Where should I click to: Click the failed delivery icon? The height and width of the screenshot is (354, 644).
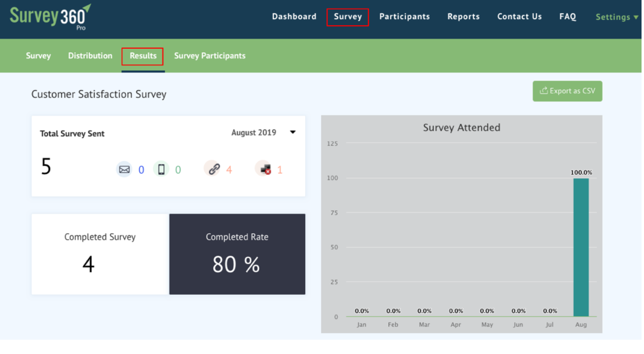pyautogui.click(x=265, y=170)
